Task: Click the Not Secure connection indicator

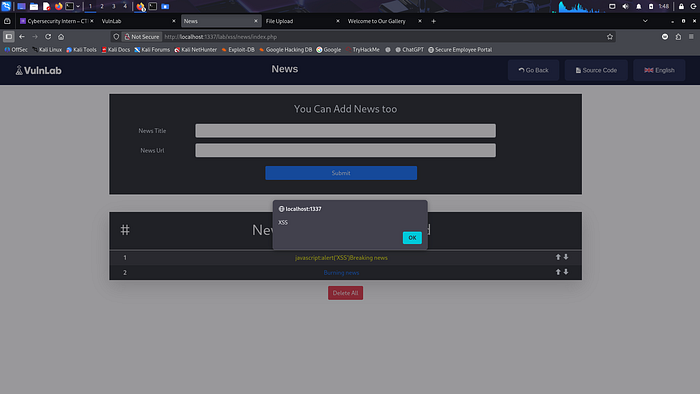Action: pyautogui.click(x=142, y=37)
